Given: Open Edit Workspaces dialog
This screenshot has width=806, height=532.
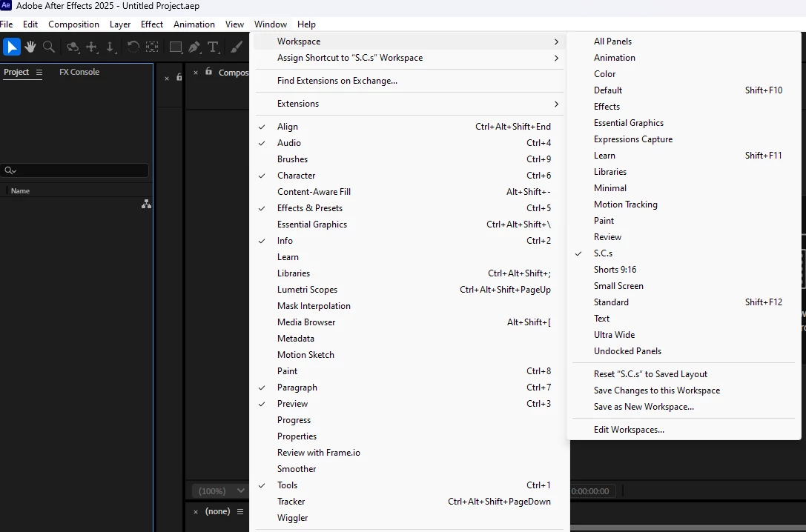Looking at the screenshot, I should (684, 430).
